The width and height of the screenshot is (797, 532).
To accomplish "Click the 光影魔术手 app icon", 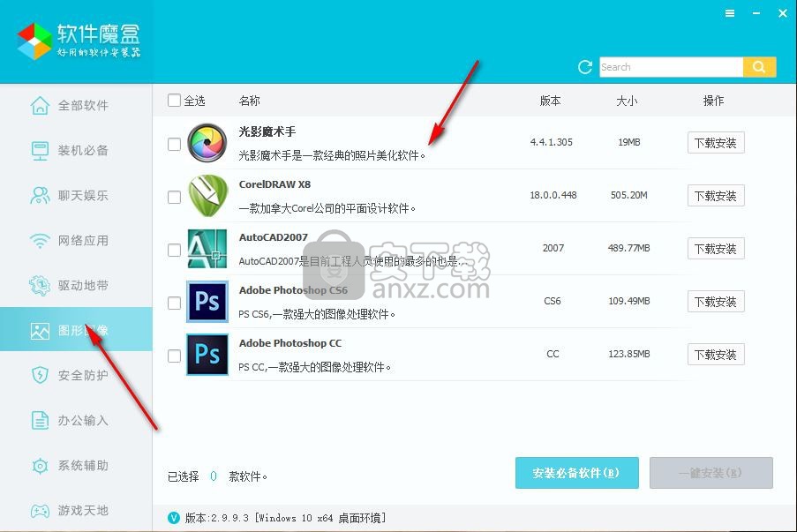I will click(x=207, y=143).
